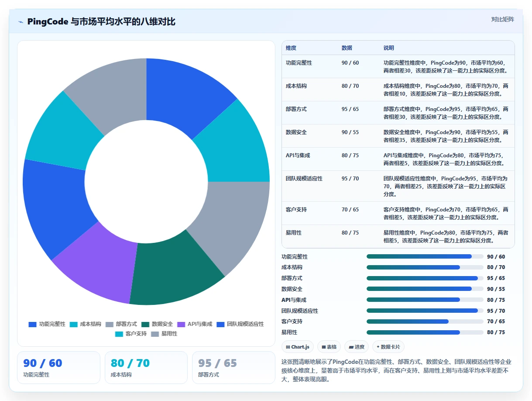Click the icon in the 进度 tag
This screenshot has width=532, height=401.
(351, 347)
